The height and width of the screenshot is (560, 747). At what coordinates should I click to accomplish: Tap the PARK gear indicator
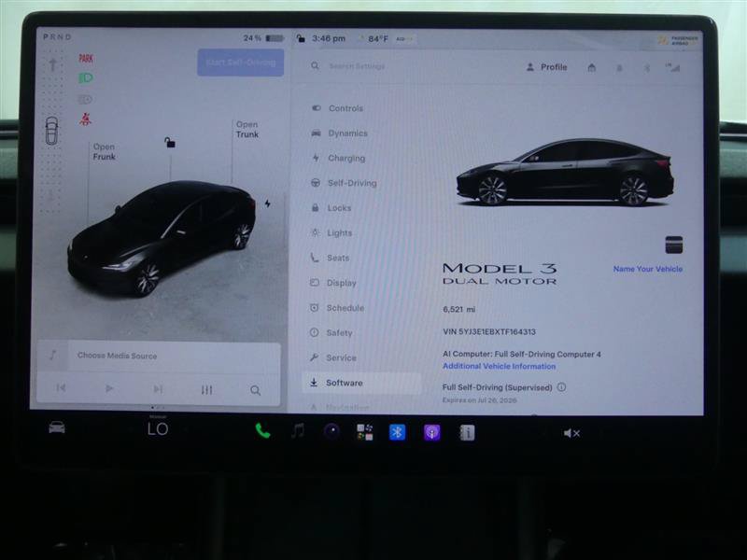tap(86, 58)
